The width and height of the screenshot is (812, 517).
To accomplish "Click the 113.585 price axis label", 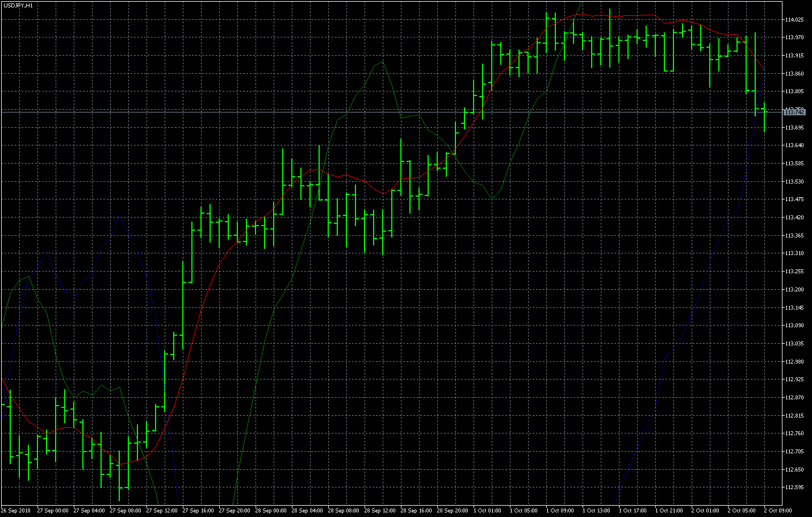I will (794, 164).
